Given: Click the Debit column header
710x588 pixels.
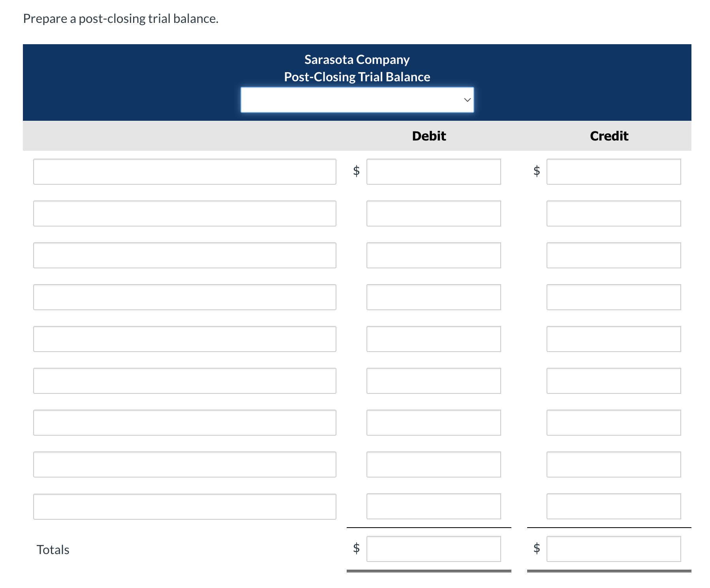Looking at the screenshot, I should (429, 136).
